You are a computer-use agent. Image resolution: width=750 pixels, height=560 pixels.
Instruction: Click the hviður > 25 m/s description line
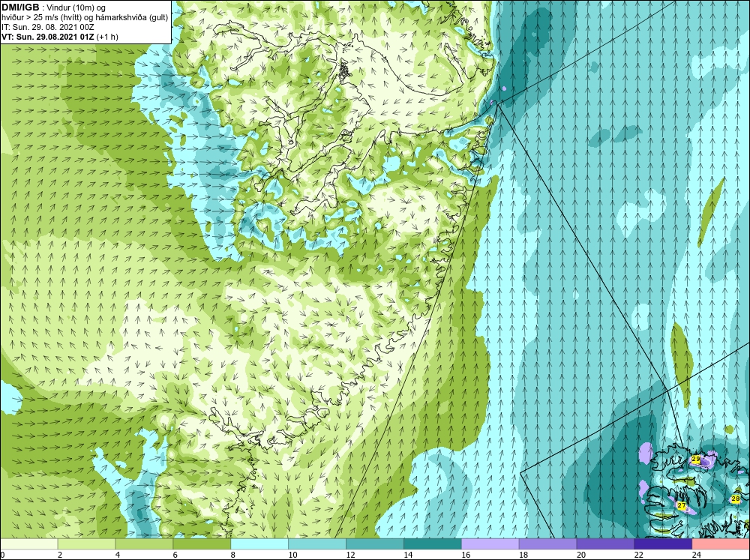tap(85, 18)
